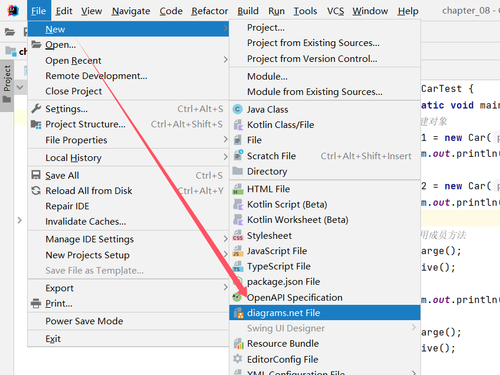Open the Project tool window tab
Image resolution: width=500 pixels, height=375 pixels.
7,85
